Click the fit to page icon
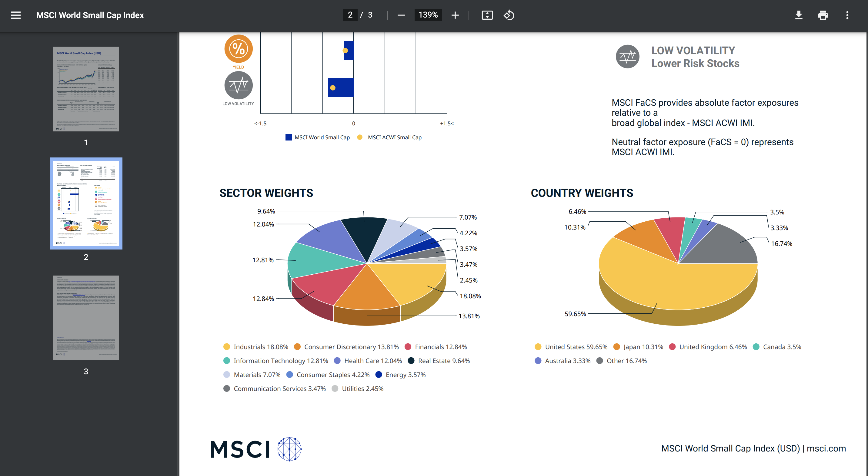 click(487, 15)
